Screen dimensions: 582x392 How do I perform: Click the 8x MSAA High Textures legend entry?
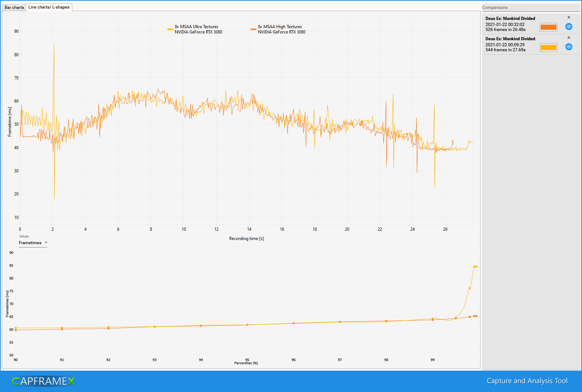coord(278,29)
